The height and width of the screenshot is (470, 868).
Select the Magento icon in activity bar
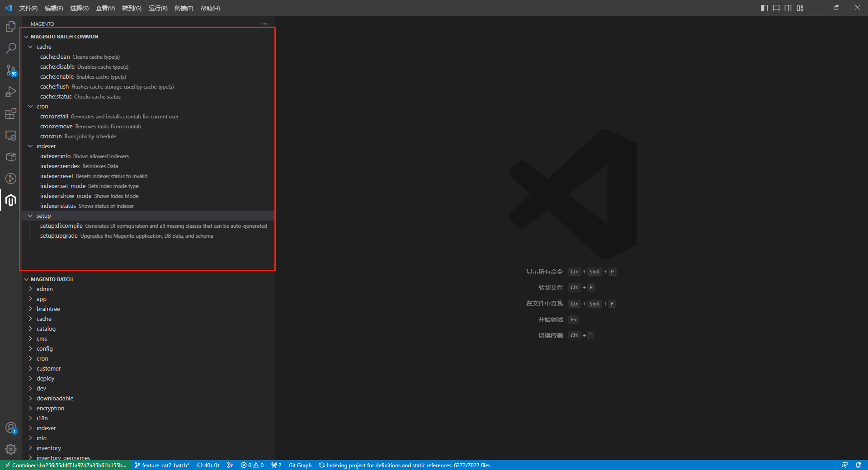coord(11,200)
